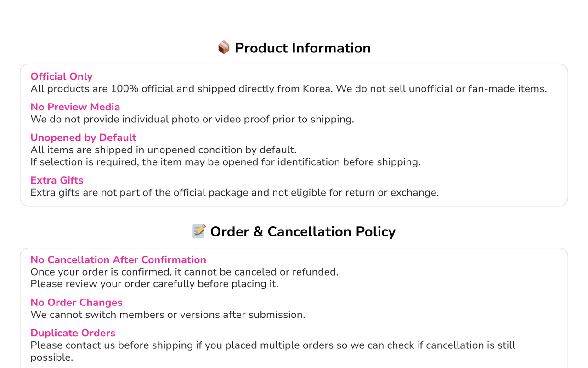Click the extra gifts return eligibility sentence

pyautogui.click(x=235, y=193)
